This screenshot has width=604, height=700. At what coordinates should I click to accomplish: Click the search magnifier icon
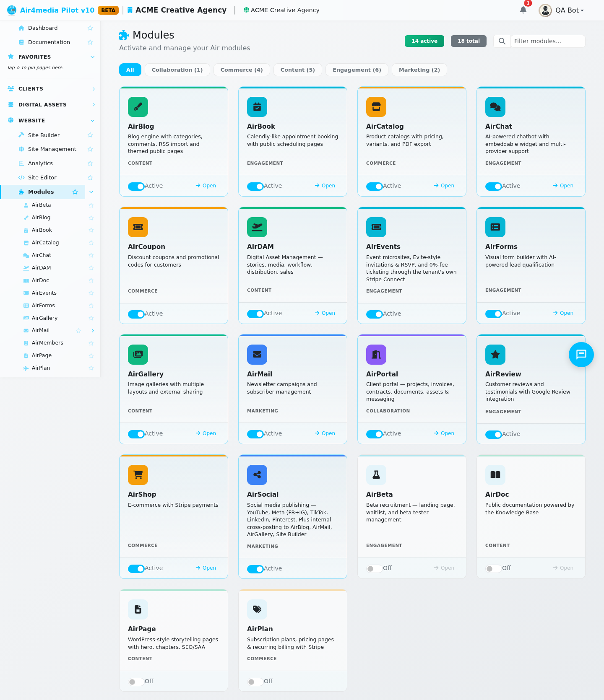pyautogui.click(x=502, y=41)
